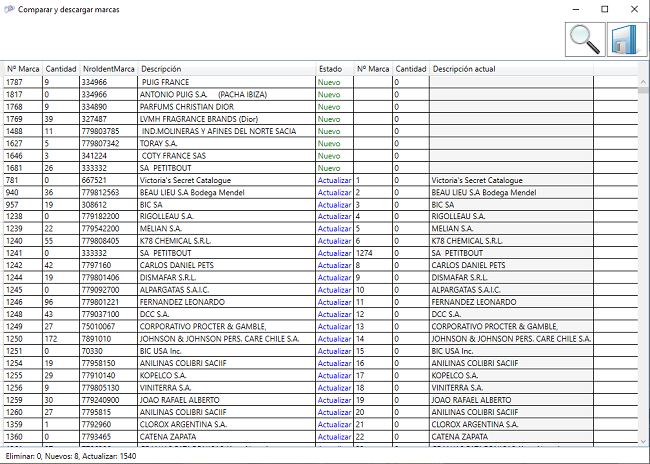The height and width of the screenshot is (464, 650).
Task: Click the first Nº Marca column header
Action: [x=23, y=69]
